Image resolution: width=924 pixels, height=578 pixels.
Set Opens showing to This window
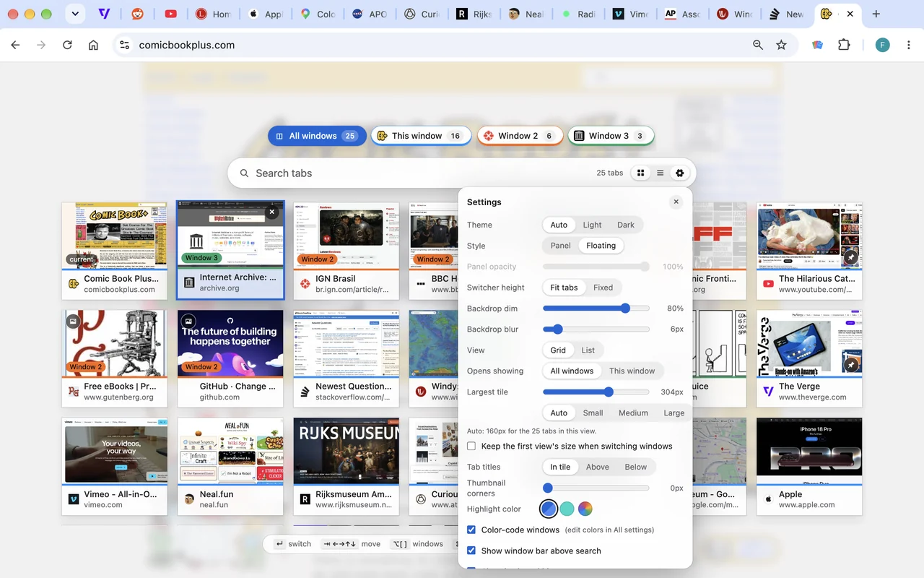(x=632, y=371)
